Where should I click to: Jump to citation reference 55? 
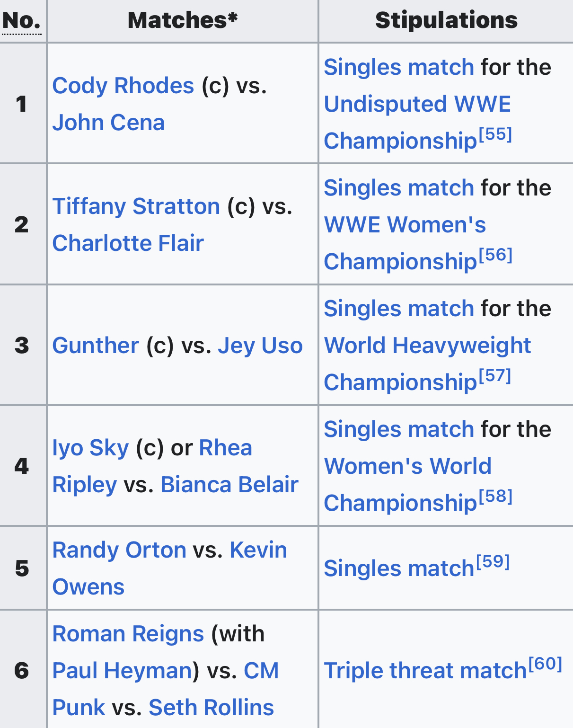pyautogui.click(x=495, y=134)
